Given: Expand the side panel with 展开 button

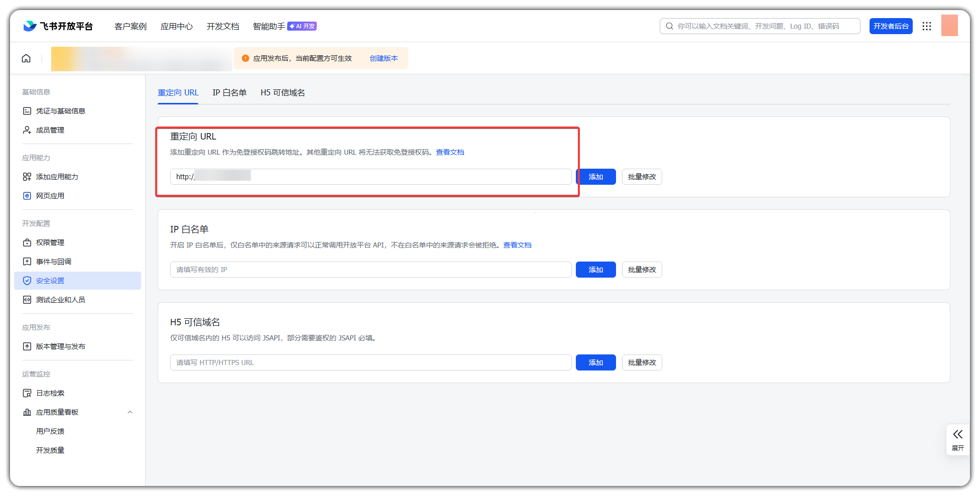Looking at the screenshot, I should click(957, 439).
